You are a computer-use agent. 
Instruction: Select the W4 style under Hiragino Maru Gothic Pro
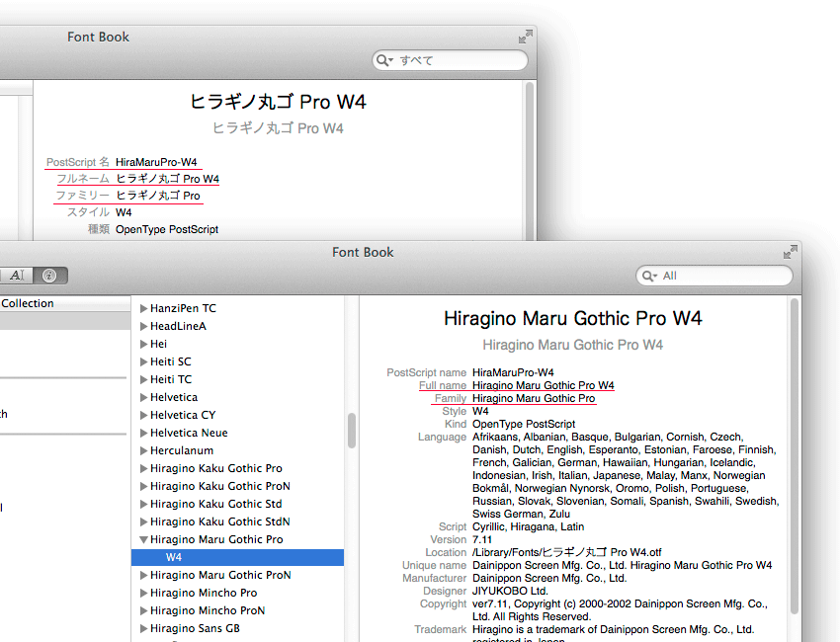[x=174, y=557]
